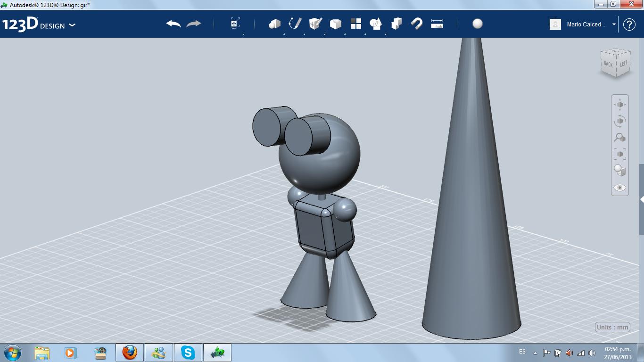
Task: Open the paint palette app on the taskbar
Action: coord(100,353)
